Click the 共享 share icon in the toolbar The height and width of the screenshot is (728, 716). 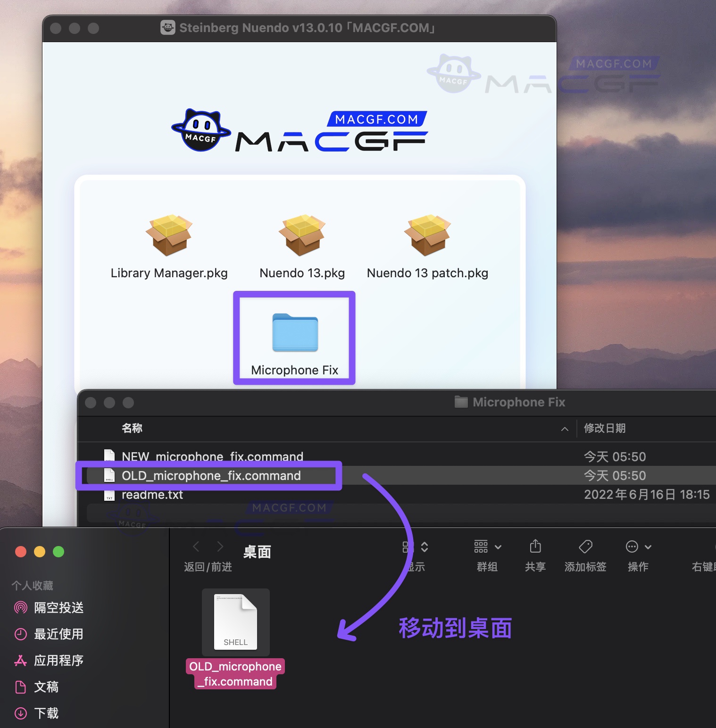(x=535, y=547)
